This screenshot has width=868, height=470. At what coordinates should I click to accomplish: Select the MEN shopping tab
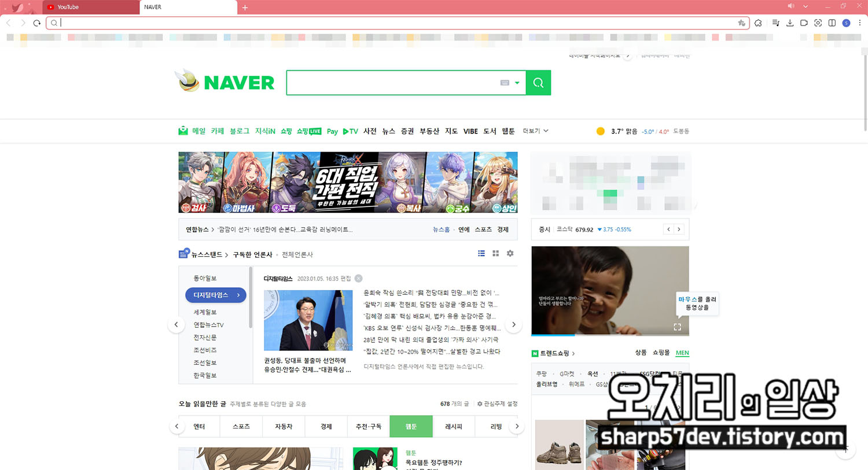click(682, 353)
